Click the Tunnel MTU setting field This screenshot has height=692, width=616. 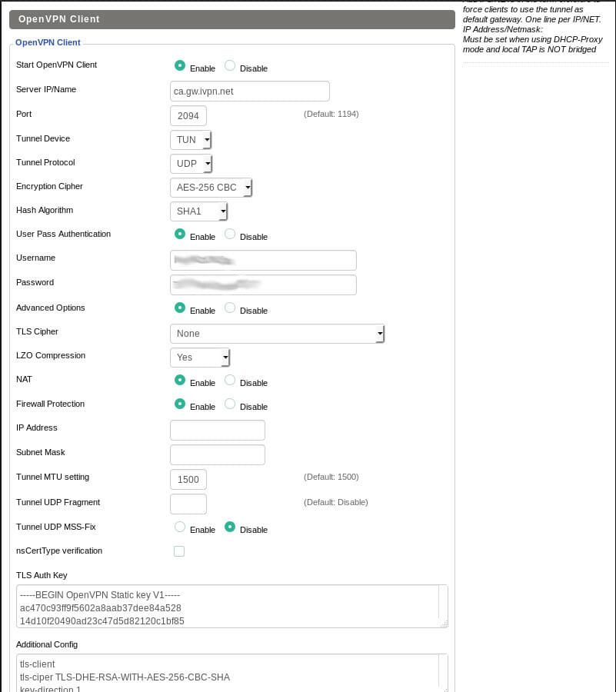(188, 480)
